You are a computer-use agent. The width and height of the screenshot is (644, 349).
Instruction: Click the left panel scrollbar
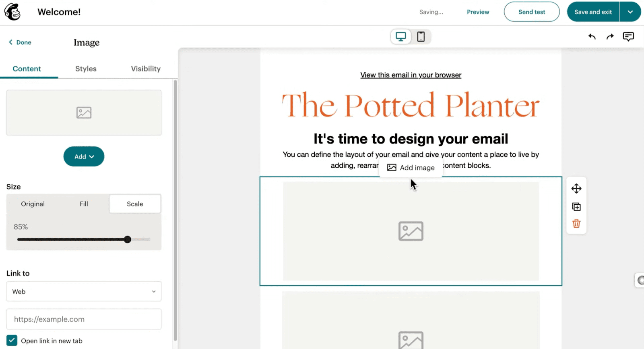tap(175, 210)
